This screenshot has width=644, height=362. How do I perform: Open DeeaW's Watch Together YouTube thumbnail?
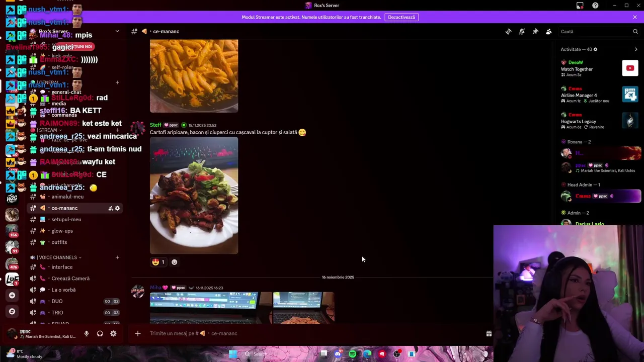tap(630, 68)
